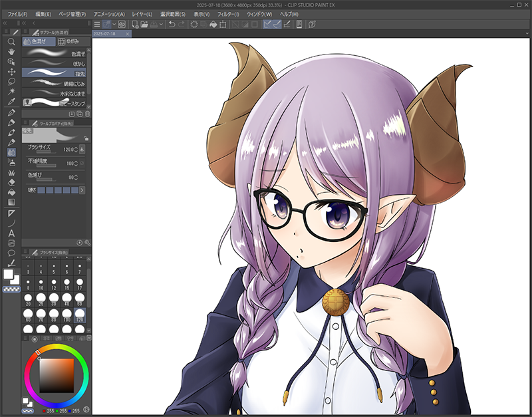The height and width of the screenshot is (417, 532).
Task: Select the Pen tool
Action: click(11, 112)
